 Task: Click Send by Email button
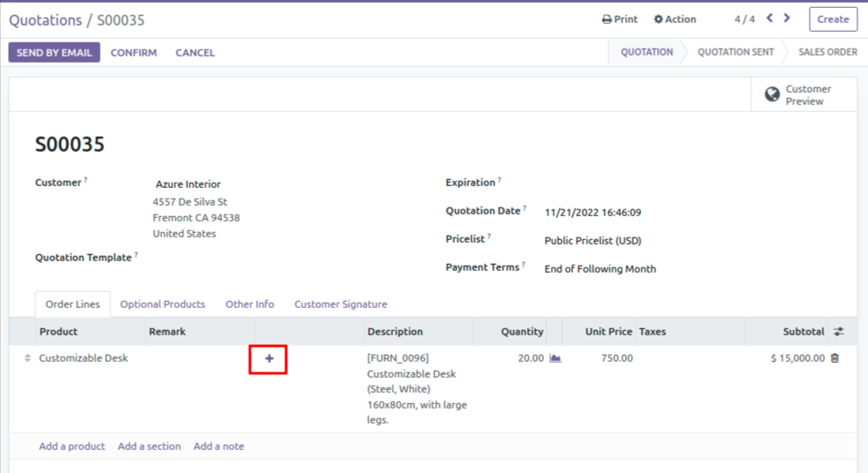(54, 53)
